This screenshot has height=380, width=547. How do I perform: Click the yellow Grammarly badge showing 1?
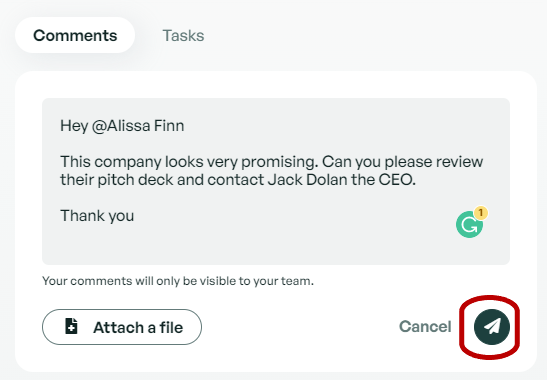tap(481, 213)
